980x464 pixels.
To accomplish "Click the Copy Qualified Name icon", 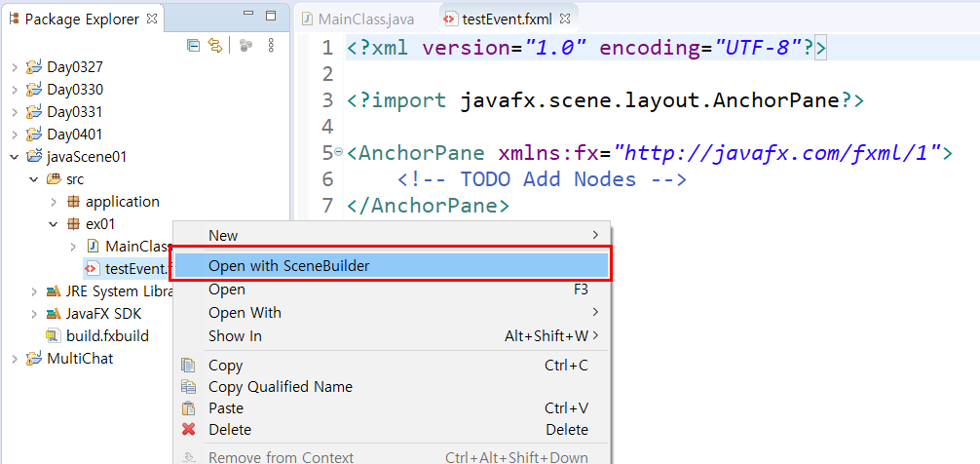I will point(188,387).
